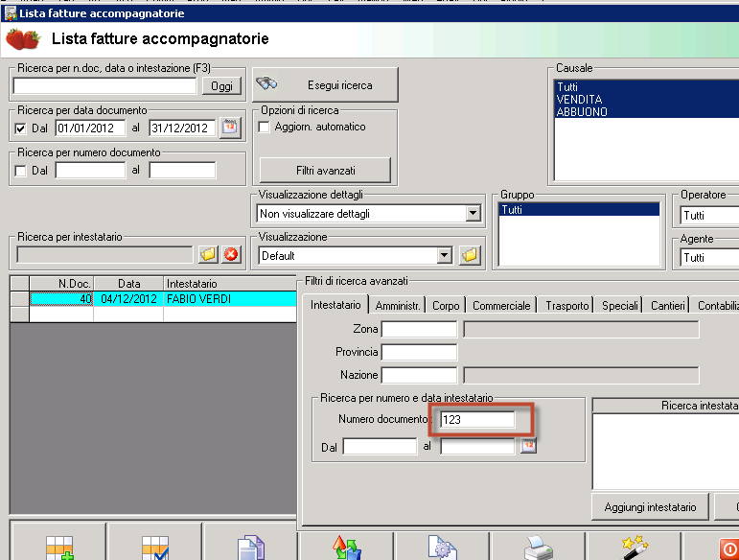This screenshot has width=739, height=560.
Task: Open the intestatario folder lookup icon
Action: pyautogui.click(x=208, y=254)
